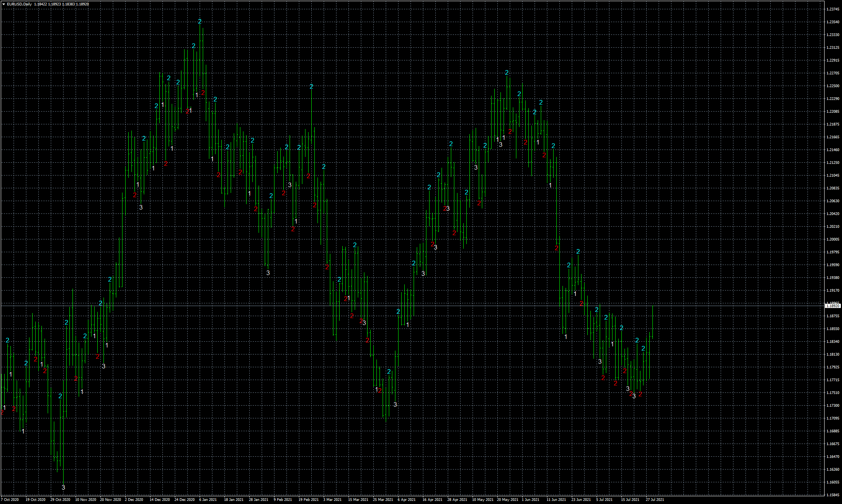Click the 6 Jan 2021 date label

click(208, 500)
